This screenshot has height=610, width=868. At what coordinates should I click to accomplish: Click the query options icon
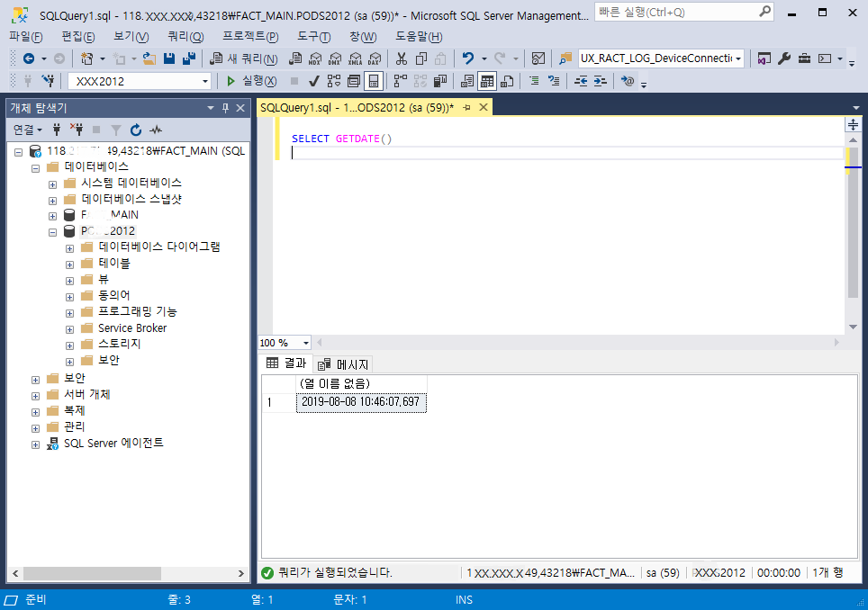point(354,81)
